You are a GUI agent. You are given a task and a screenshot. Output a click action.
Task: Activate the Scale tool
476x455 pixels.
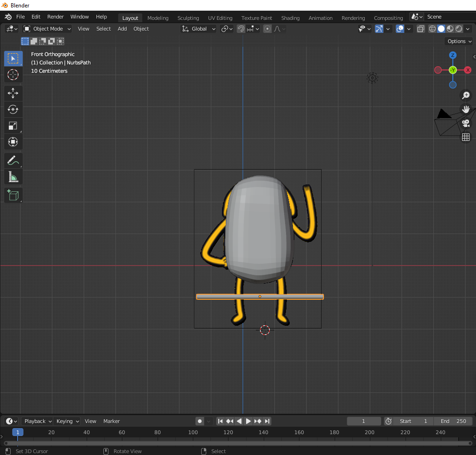click(x=13, y=126)
